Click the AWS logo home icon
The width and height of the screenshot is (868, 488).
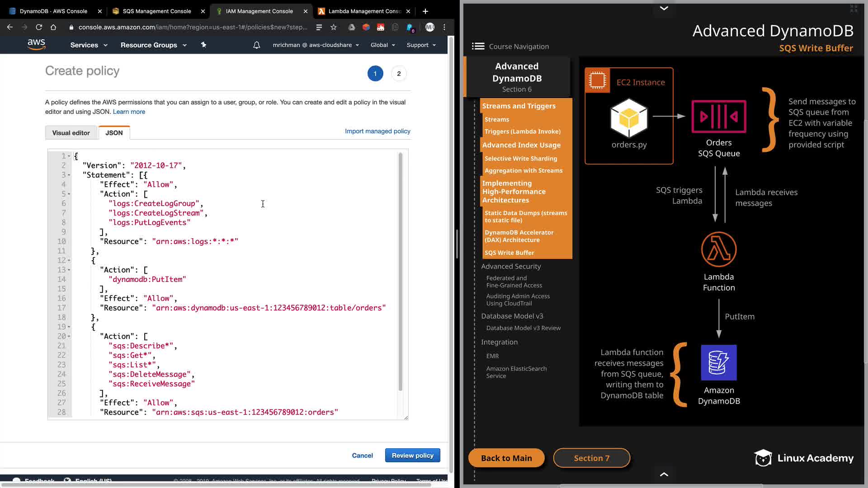coord(36,44)
